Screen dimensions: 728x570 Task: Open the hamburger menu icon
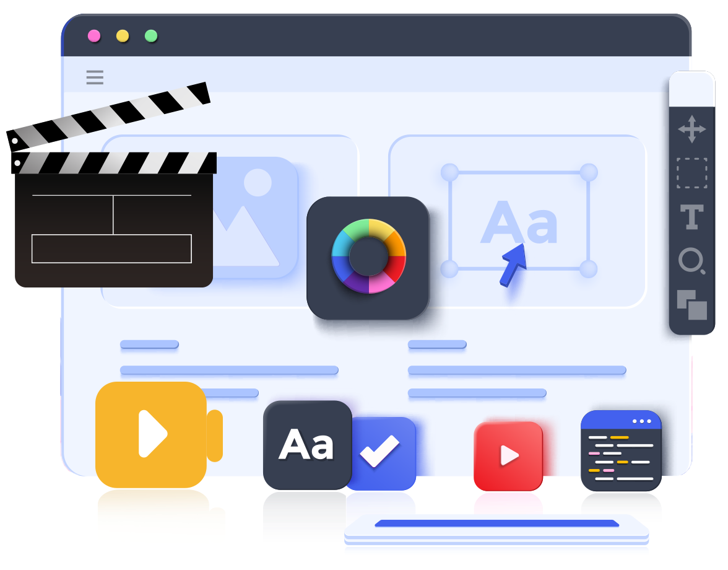95,77
